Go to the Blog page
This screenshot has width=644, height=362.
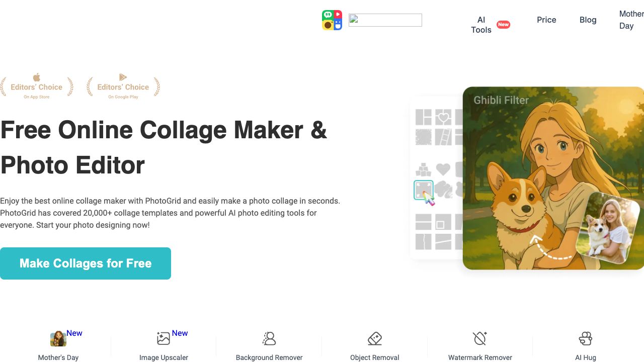click(588, 20)
